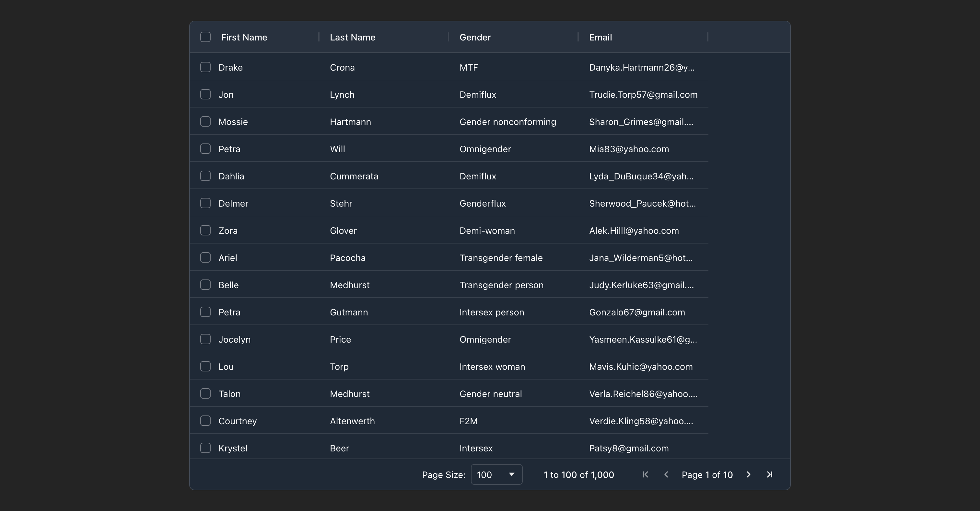Sort by First Name column header
This screenshot has height=511, width=980.
244,37
